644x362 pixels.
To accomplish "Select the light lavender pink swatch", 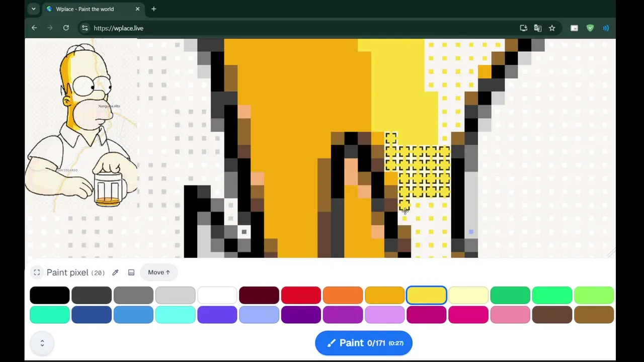I will pos(384,315).
